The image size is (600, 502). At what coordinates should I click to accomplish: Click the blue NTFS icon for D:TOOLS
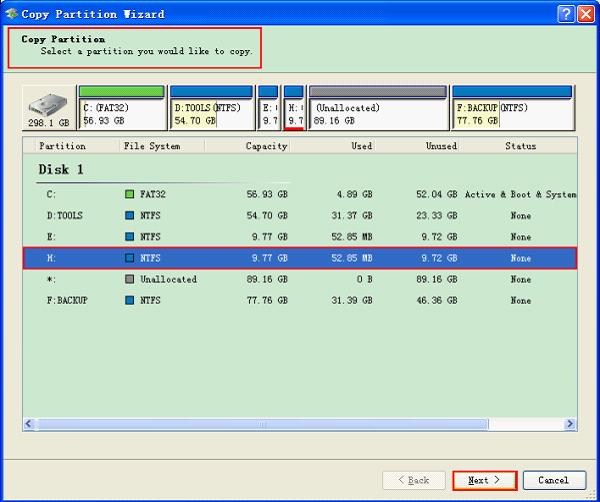point(129,216)
